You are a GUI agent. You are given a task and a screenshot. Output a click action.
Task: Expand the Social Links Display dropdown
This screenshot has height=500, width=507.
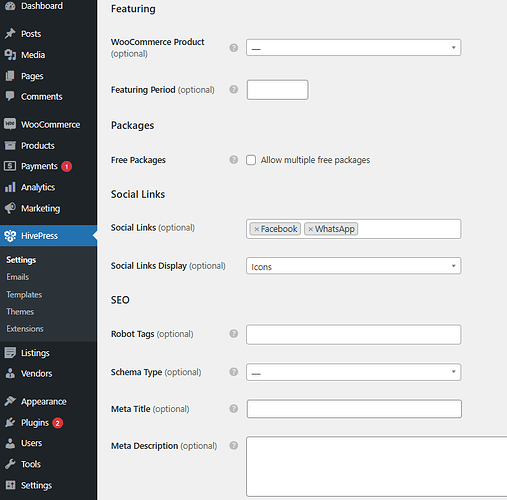point(354,266)
